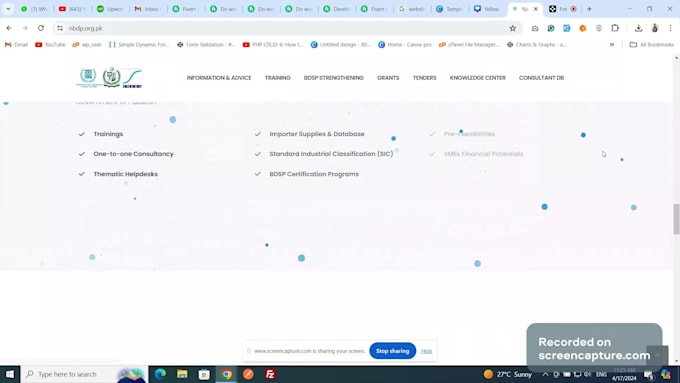This screenshot has height=383, width=680.
Task: Open the YouTube bookmark
Action: pos(50,44)
